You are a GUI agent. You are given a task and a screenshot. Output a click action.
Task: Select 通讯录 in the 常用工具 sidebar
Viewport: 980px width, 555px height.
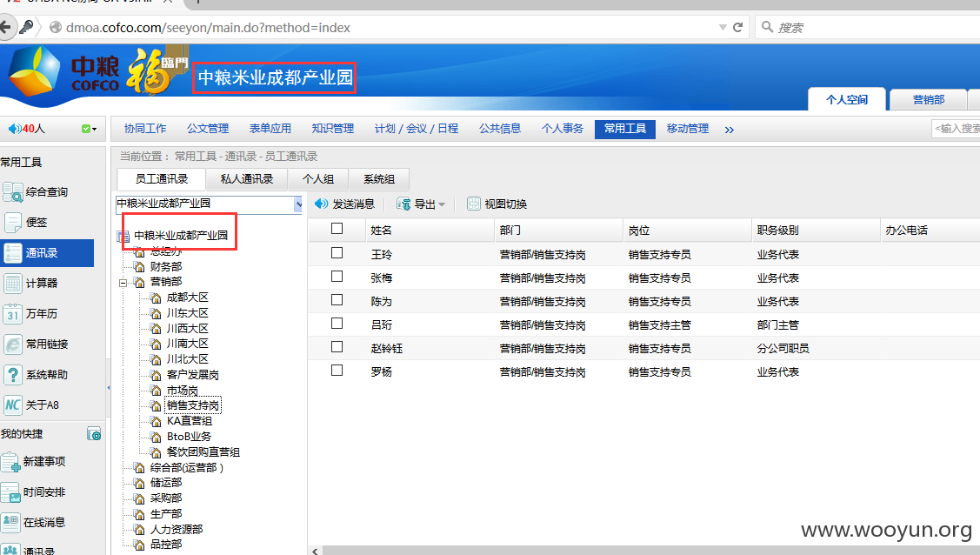(x=47, y=253)
